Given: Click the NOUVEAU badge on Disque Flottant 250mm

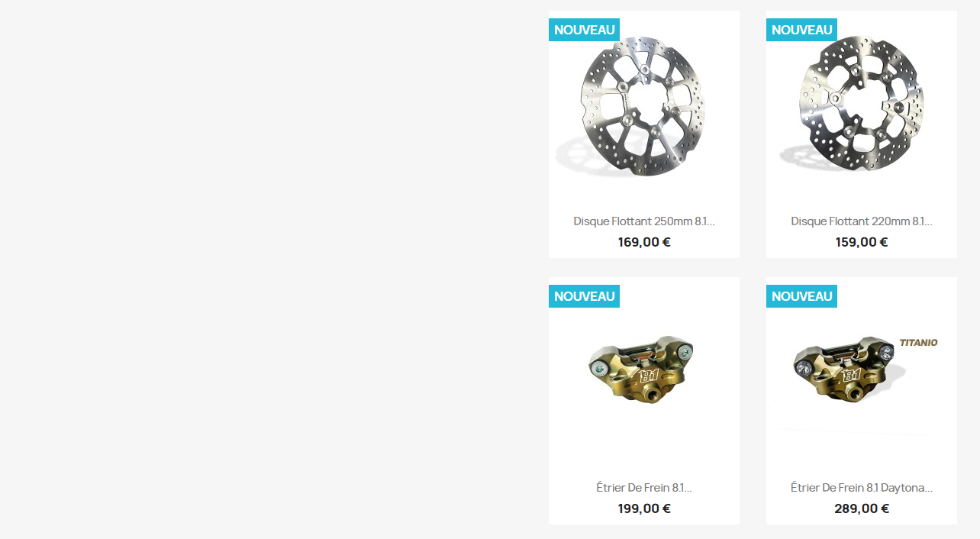Looking at the screenshot, I should point(584,30).
